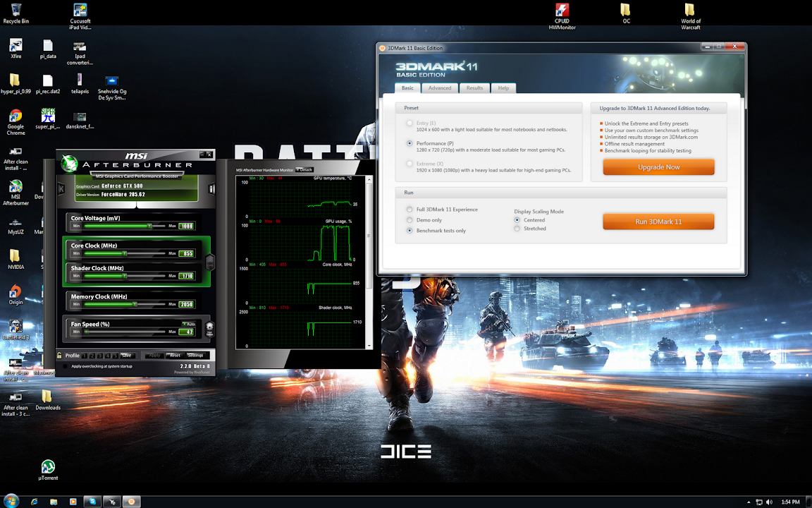Select the super_pi desktop icon
This screenshot has width=812, height=508.
48,119
